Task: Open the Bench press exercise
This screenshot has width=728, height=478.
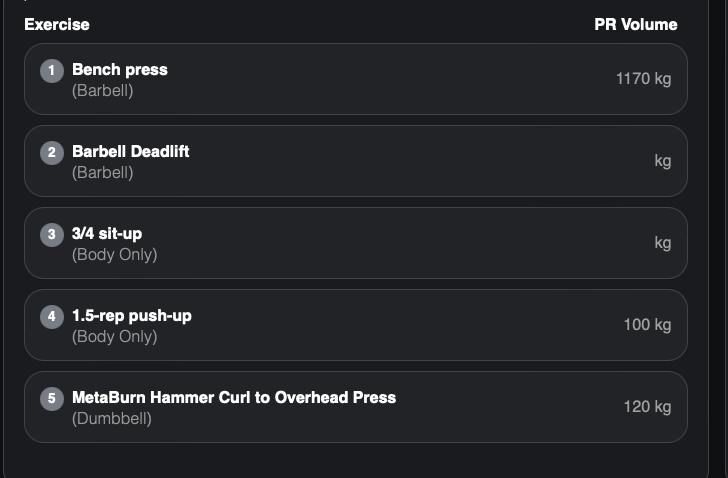Action: [120, 70]
